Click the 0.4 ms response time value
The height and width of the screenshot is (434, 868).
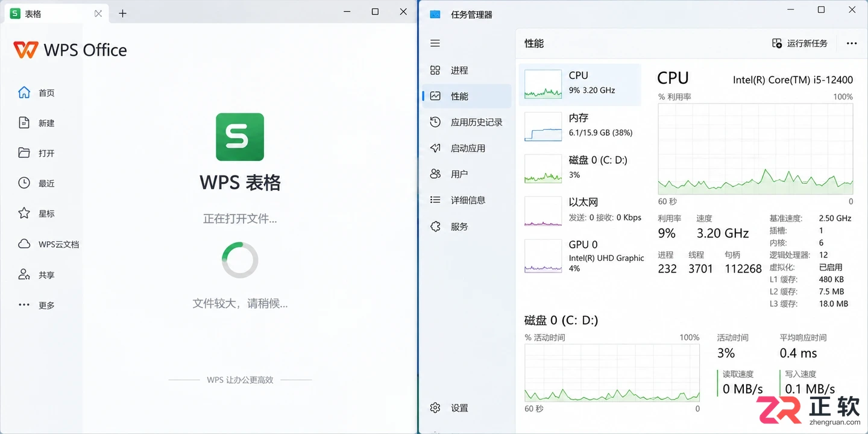click(798, 353)
